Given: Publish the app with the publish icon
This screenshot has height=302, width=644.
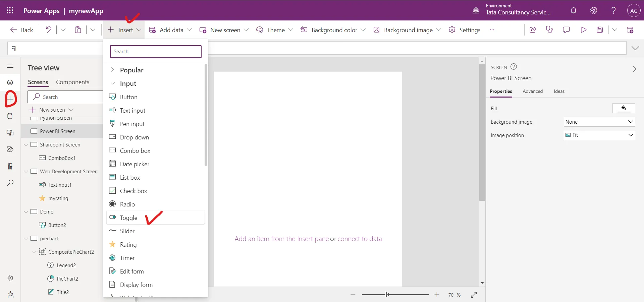Looking at the screenshot, I should pyautogui.click(x=630, y=29).
